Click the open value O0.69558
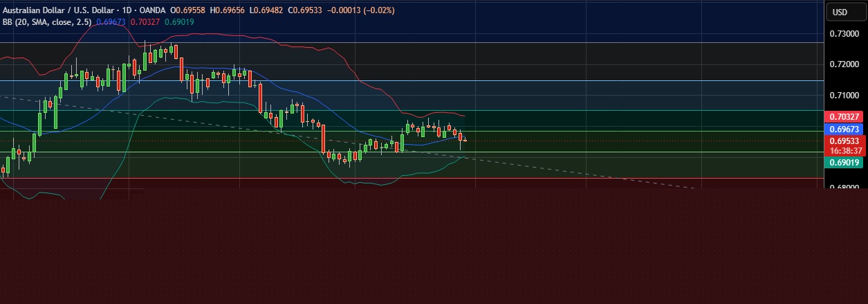The width and height of the screenshot is (868, 304). [188, 11]
